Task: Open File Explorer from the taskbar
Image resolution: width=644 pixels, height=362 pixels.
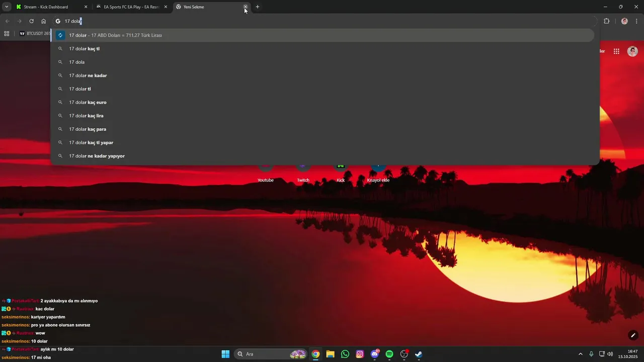Action: click(x=330, y=354)
